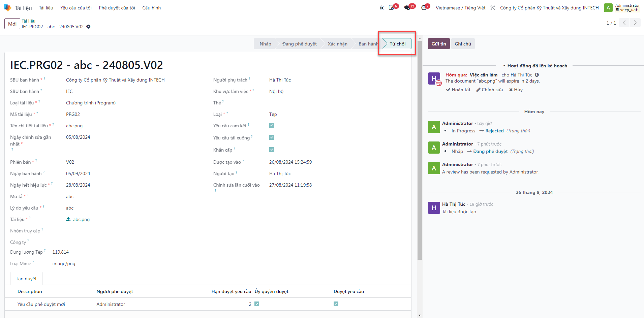
Task: Click the purple H avatar on planned activity
Action: [434, 78]
